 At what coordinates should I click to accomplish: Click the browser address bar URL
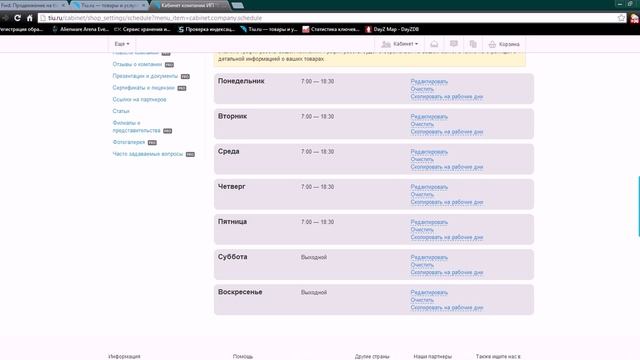(x=155, y=18)
